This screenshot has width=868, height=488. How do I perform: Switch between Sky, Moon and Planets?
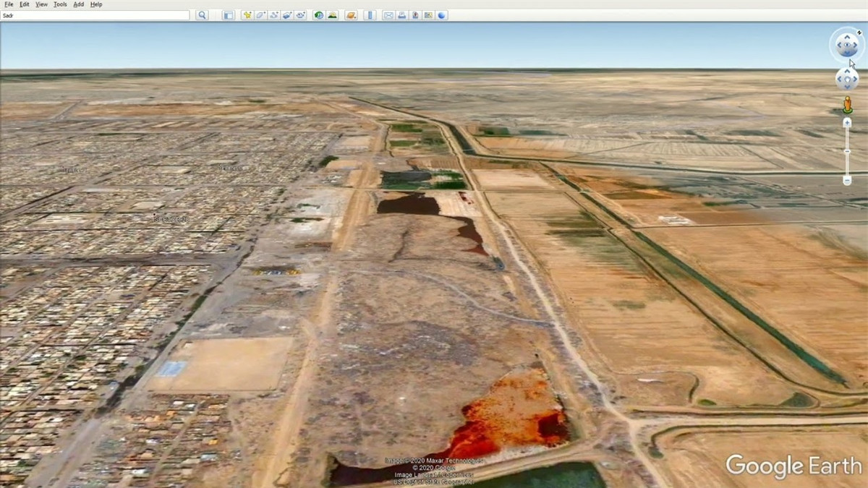(x=351, y=14)
